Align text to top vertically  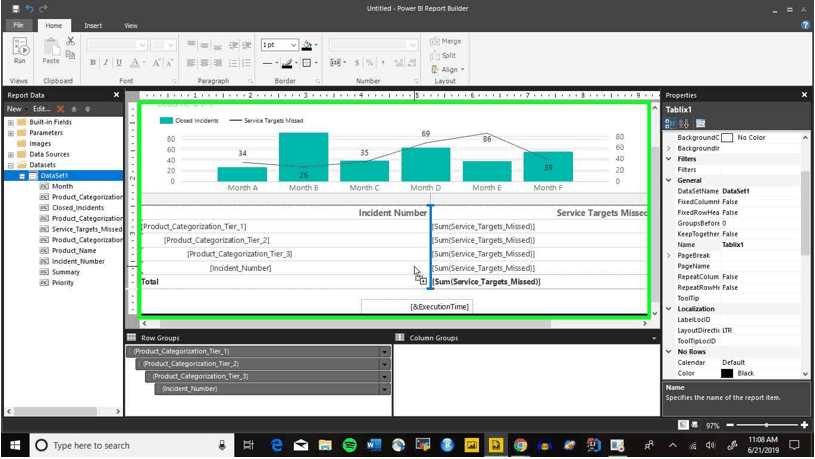point(191,45)
